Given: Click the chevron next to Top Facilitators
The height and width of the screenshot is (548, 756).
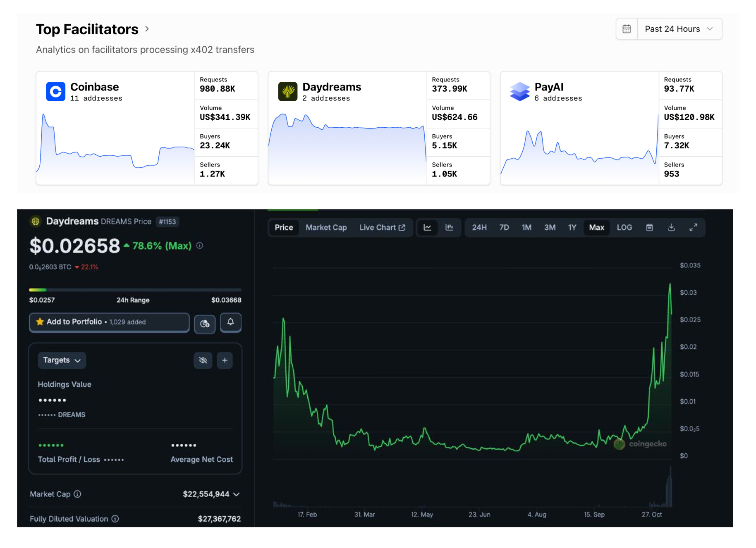Looking at the screenshot, I should tap(147, 29).
